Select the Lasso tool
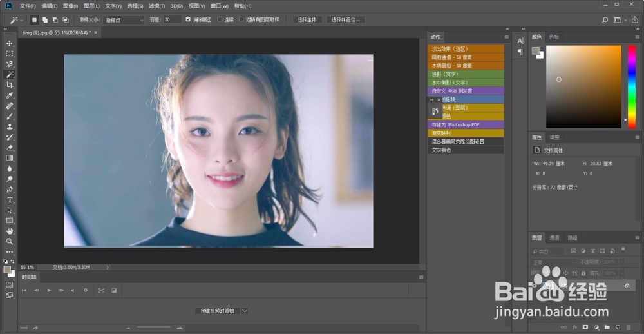This screenshot has height=334, width=644. (x=10, y=64)
